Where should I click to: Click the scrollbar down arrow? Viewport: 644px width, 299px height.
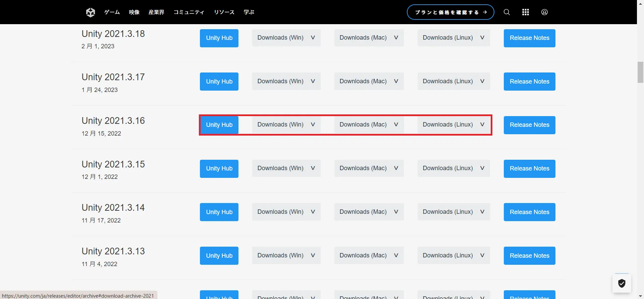click(x=640, y=296)
